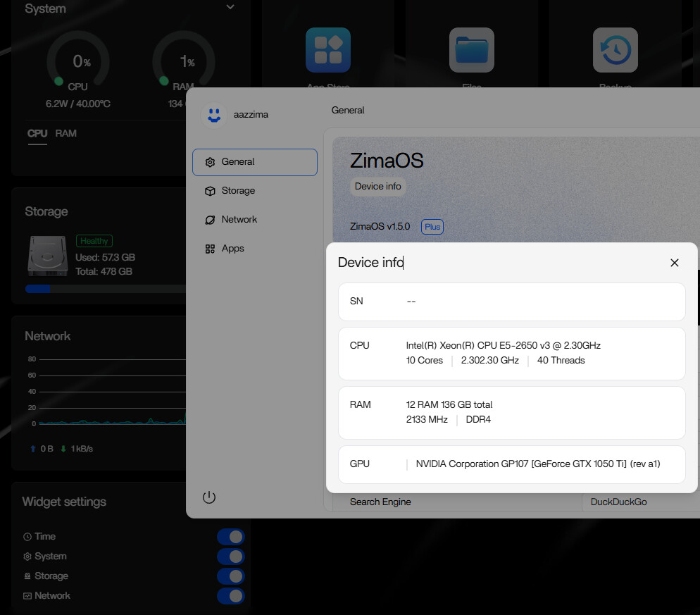Screen dimensions: 700x615
Task: Launch the Backup app icon
Action: click(x=615, y=50)
